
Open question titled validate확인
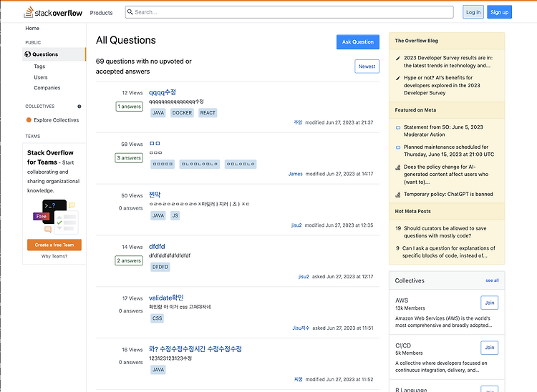pos(166,298)
